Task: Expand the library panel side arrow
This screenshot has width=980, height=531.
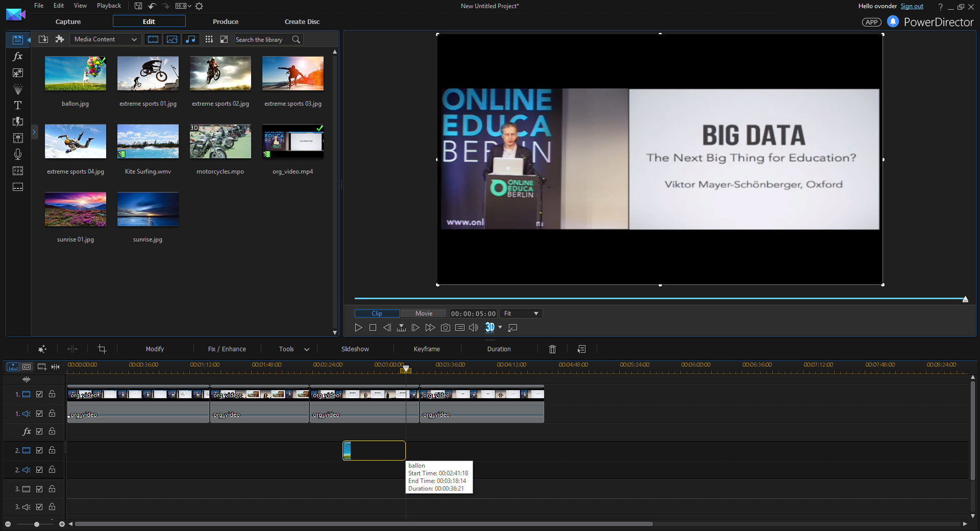Action: tap(34, 132)
